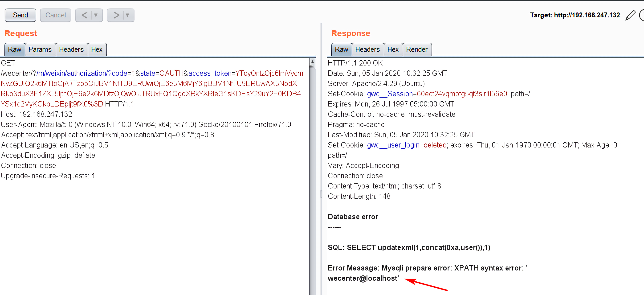Click the request Connection: close line
644x295 pixels.
29,166
